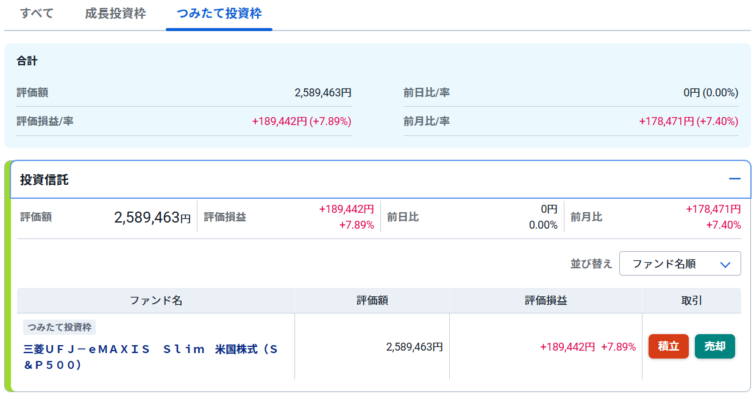Collapse the 投資信託 section with minus icon

pos(734,179)
